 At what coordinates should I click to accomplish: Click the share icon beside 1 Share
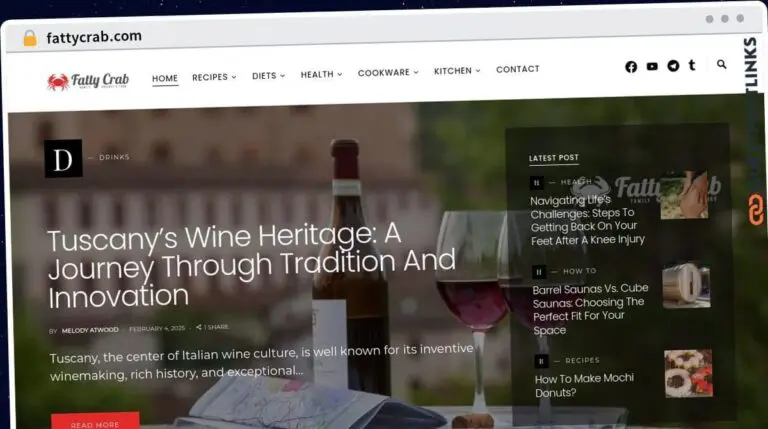[198, 327]
